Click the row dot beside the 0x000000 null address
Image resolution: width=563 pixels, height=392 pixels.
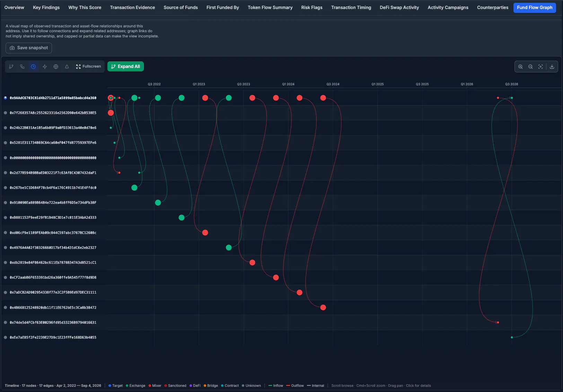6,158
